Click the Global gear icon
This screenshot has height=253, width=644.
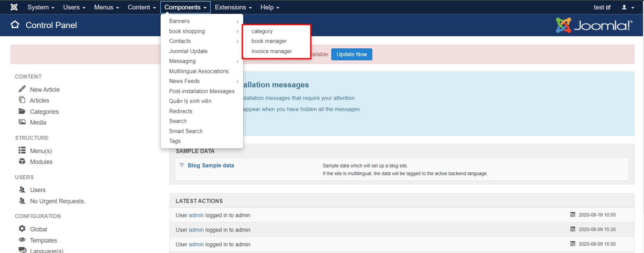[22, 228]
